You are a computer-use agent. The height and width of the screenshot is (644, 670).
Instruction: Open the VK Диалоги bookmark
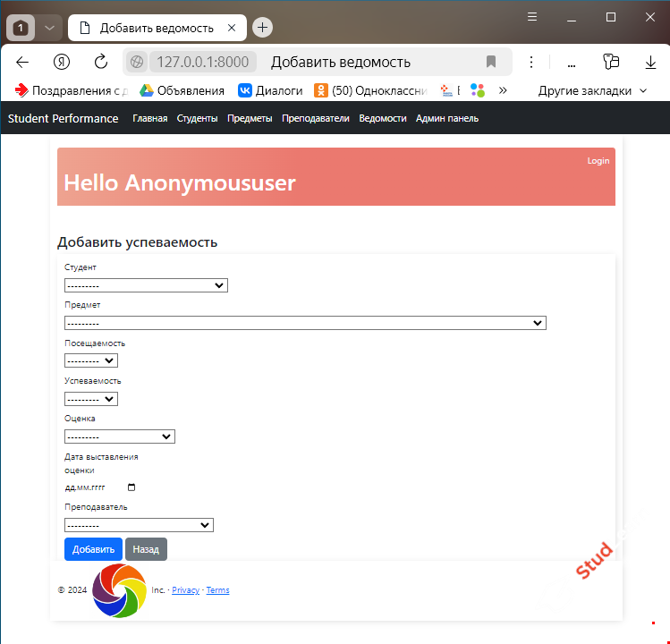point(270,90)
